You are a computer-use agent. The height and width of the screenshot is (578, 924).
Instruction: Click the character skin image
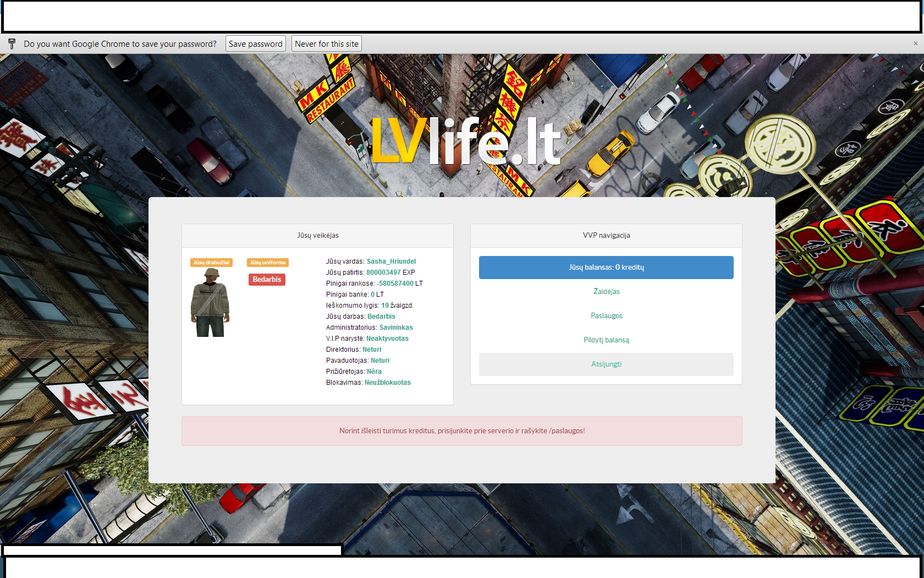pos(210,303)
